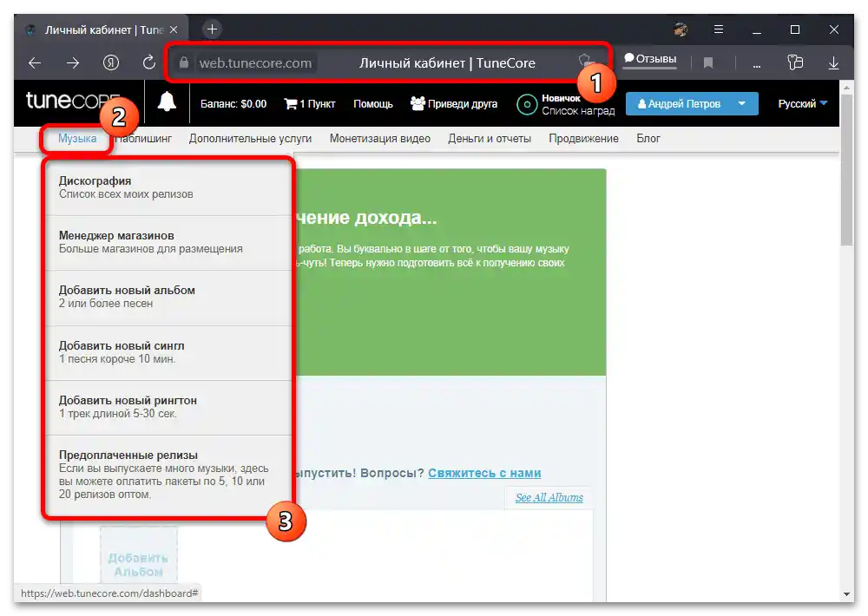Click the TuneCore logo

[x=72, y=102]
